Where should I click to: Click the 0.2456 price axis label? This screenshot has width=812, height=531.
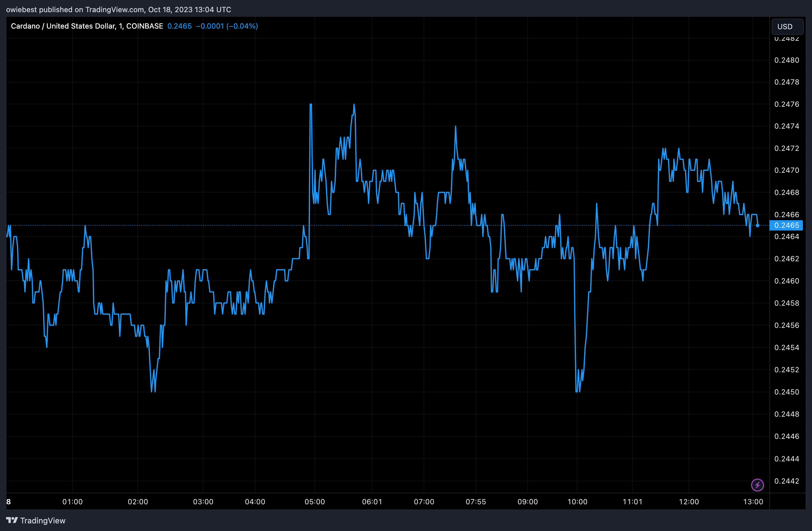(787, 325)
